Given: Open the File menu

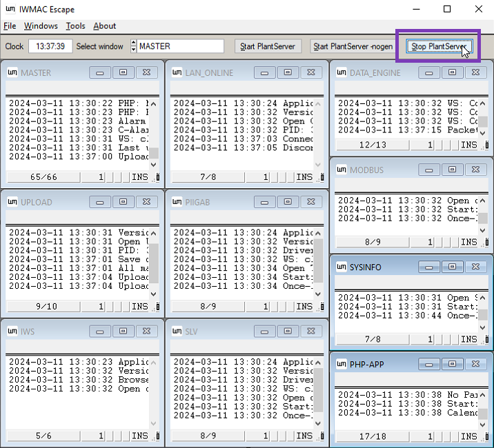Looking at the screenshot, I should click(9, 26).
